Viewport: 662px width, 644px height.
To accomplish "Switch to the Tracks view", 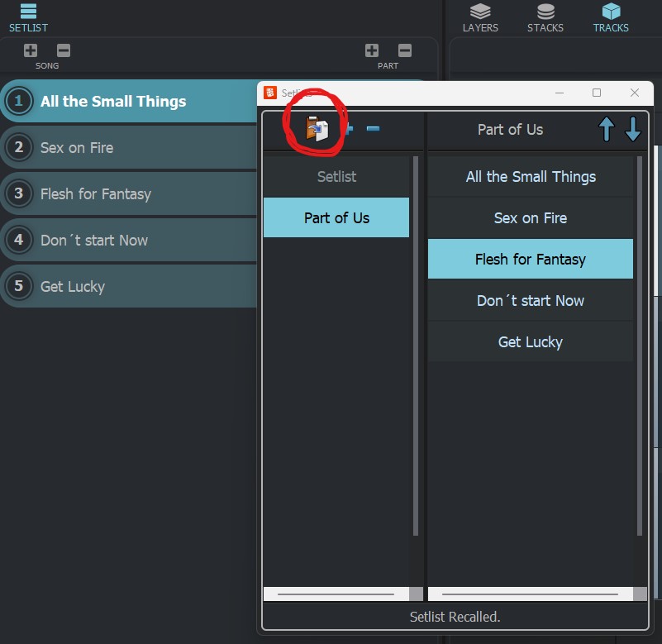I will (x=611, y=17).
